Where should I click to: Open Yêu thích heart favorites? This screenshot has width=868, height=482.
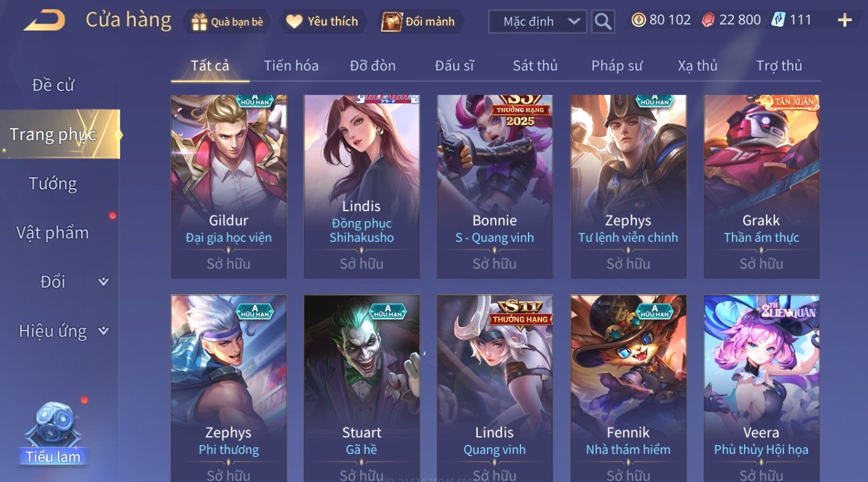coord(294,22)
